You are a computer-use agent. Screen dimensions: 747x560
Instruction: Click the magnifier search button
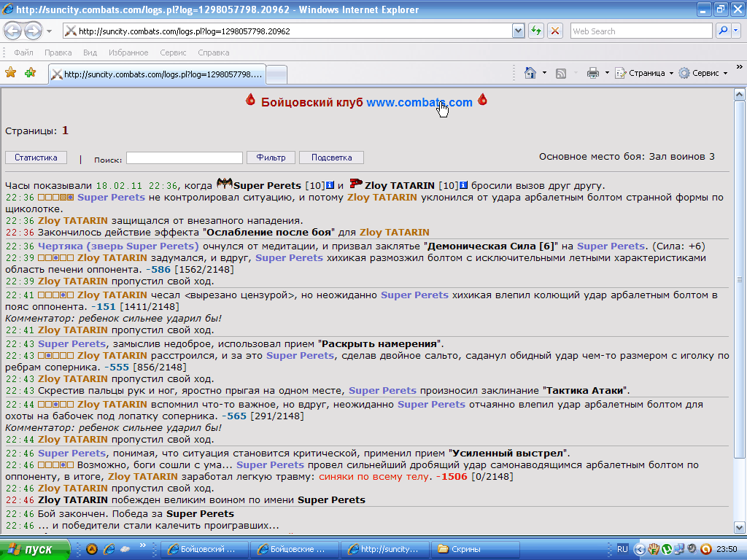click(723, 31)
